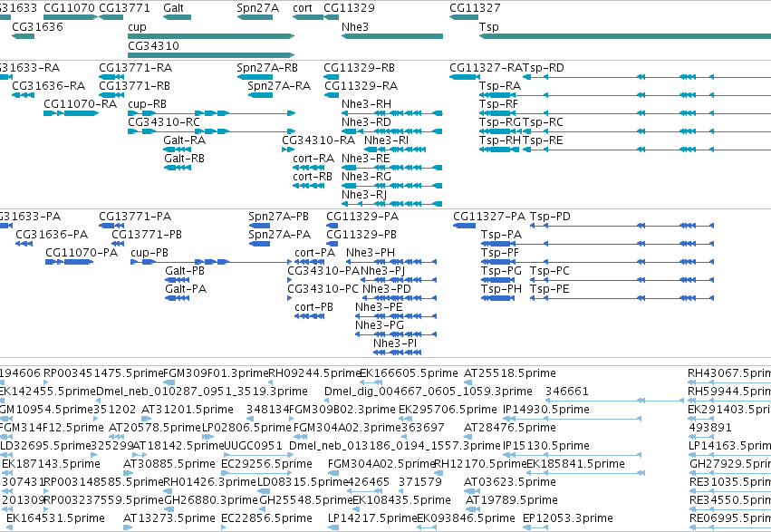Select the CG11329 gene label
The height and width of the screenshot is (532, 771).
coord(349,8)
